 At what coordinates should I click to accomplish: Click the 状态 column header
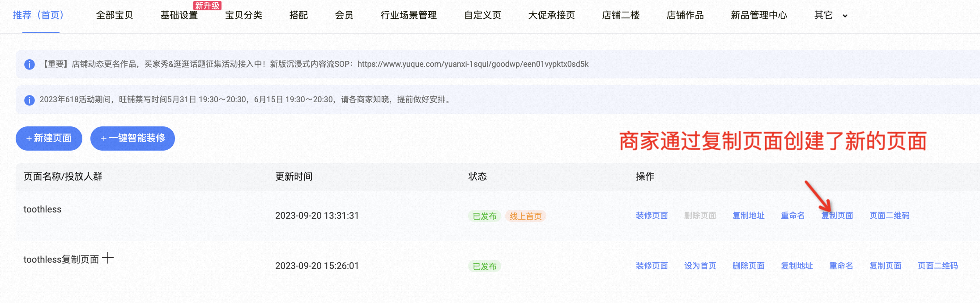477,177
